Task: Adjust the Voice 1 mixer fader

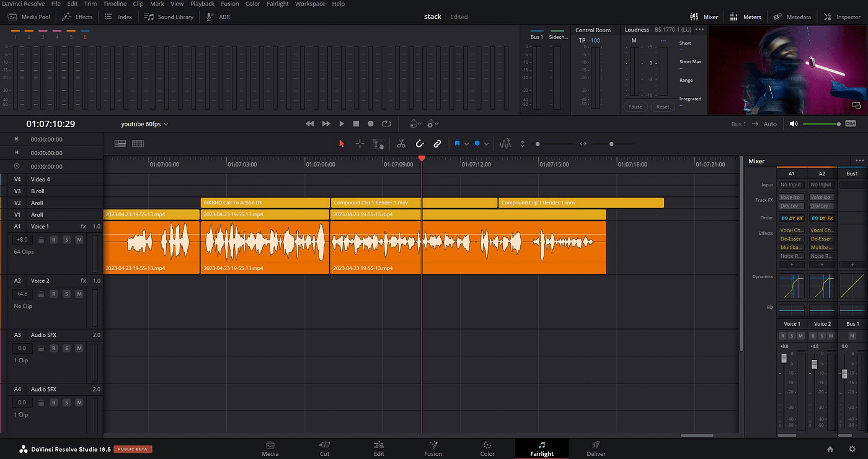Action: tap(784, 359)
